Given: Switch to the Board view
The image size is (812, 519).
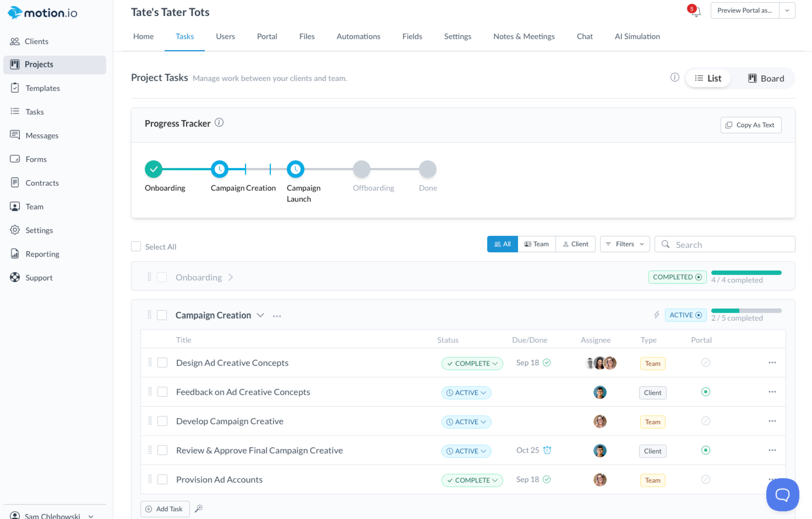Looking at the screenshot, I should (x=766, y=78).
